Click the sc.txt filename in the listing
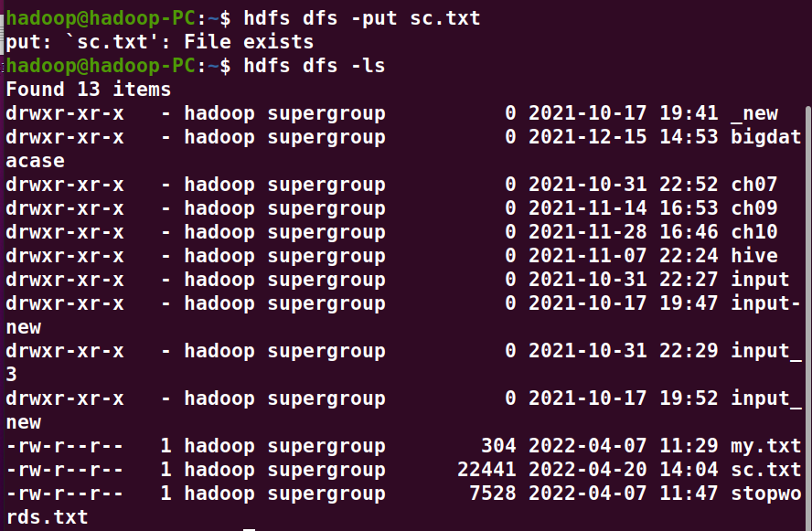This screenshot has height=531, width=812. click(766, 470)
